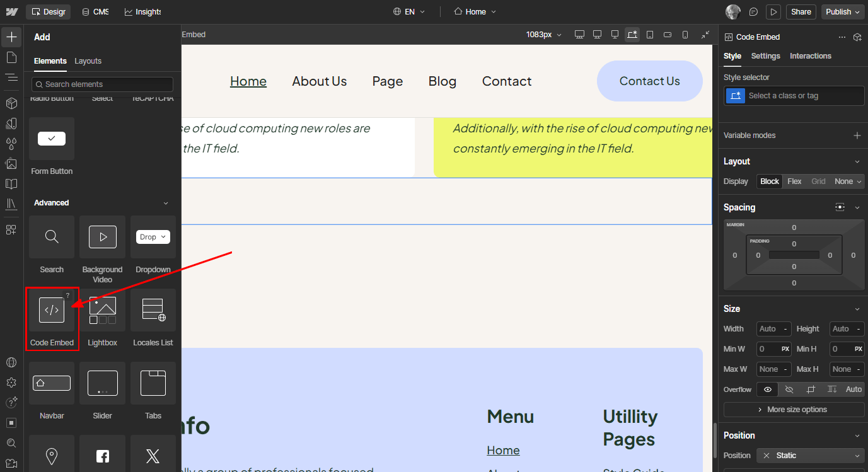Image resolution: width=868 pixels, height=472 pixels.
Task: Open the Interactions tab
Action: coord(811,56)
